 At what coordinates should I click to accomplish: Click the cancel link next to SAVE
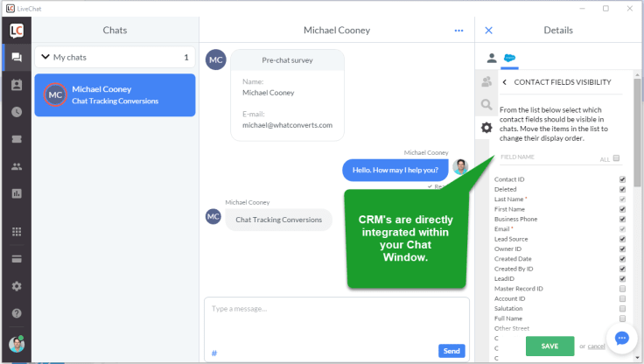pyautogui.click(x=596, y=346)
